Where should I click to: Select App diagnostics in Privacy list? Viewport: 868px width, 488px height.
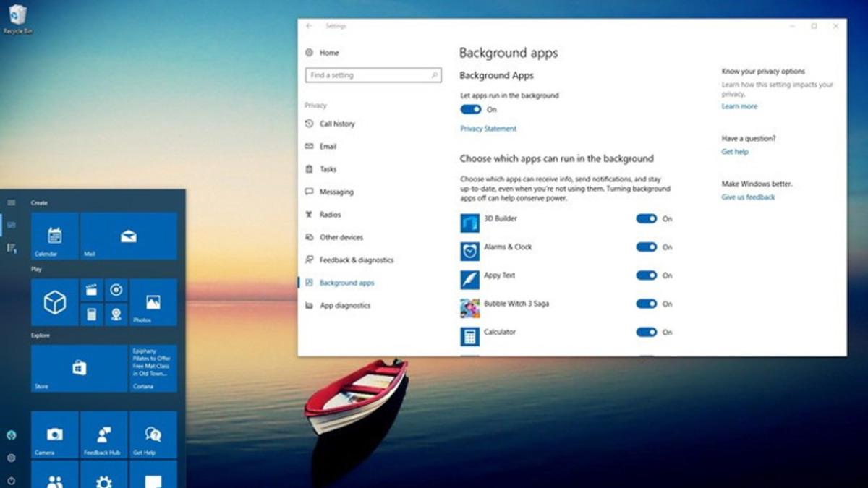click(345, 306)
